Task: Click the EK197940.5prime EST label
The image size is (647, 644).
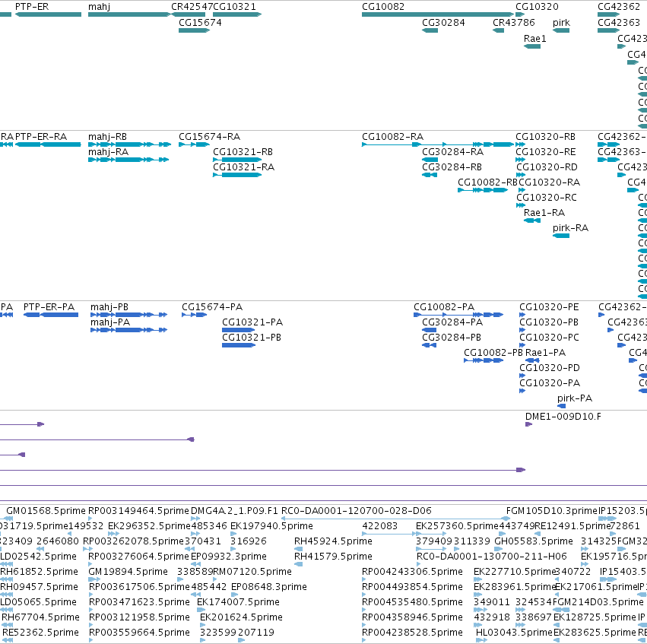Action: (x=271, y=526)
